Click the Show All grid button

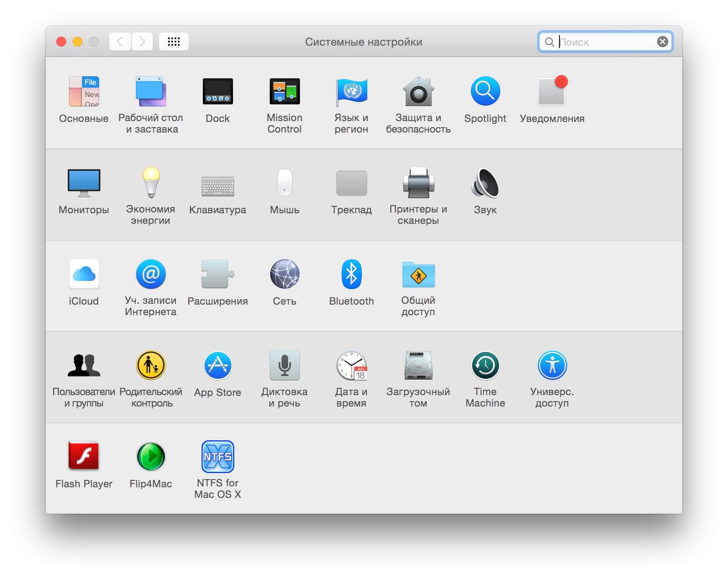(174, 42)
